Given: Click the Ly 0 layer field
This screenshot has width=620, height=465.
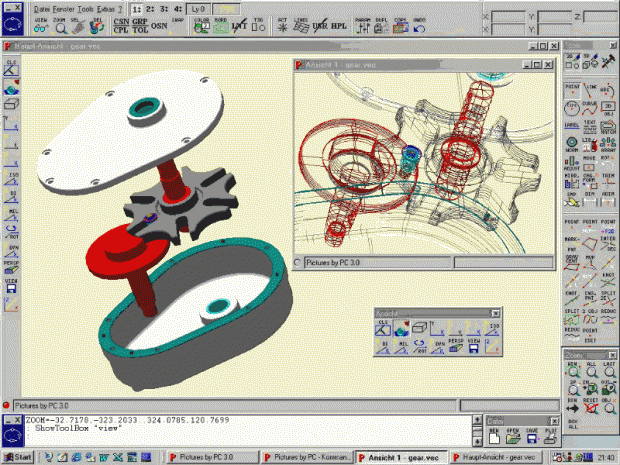Looking at the screenshot, I should tap(198, 9).
